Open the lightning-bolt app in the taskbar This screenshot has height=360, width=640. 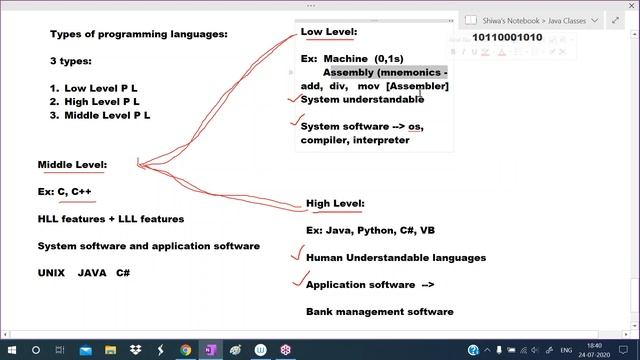click(x=160, y=350)
